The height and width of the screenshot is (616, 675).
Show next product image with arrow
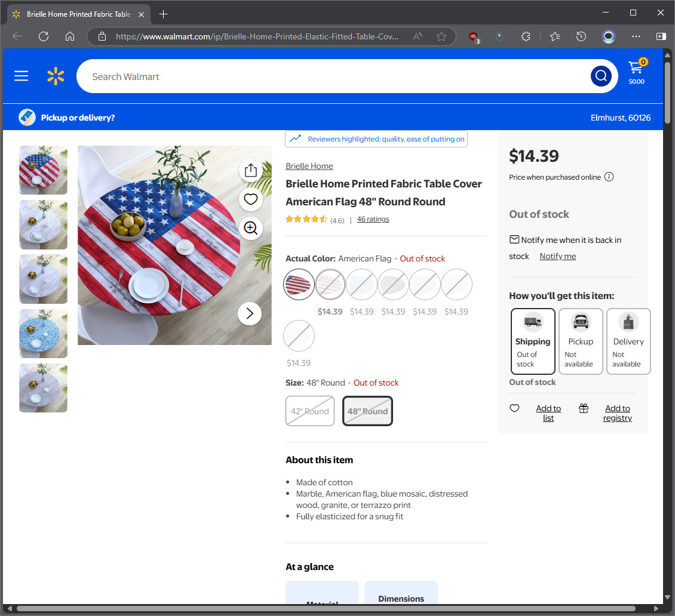250,313
